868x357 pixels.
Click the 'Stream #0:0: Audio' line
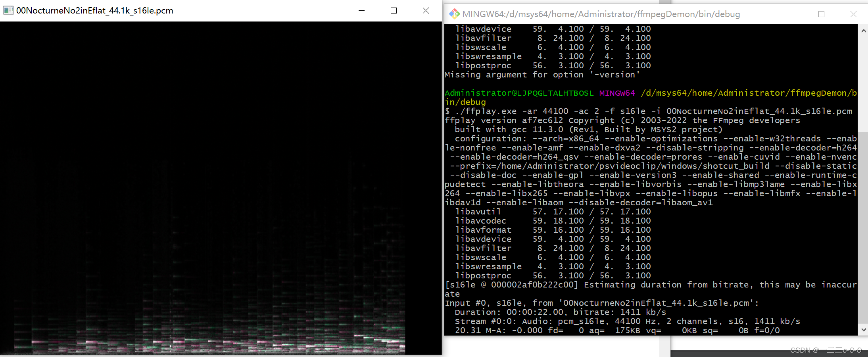[628, 321]
